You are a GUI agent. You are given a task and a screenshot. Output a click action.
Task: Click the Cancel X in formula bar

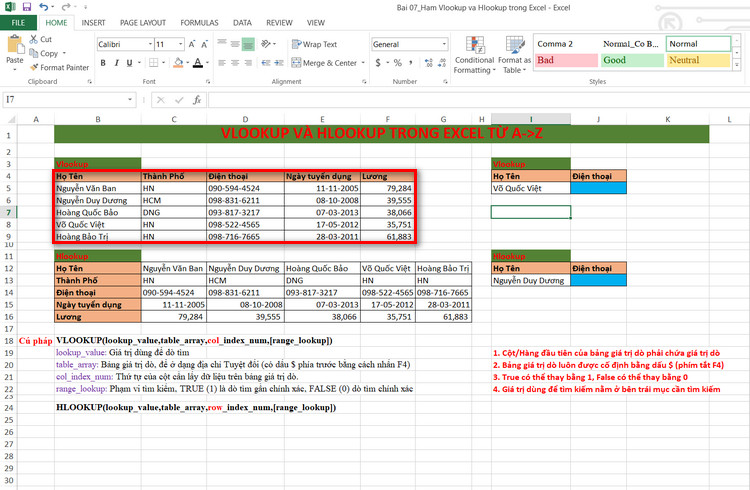[161, 100]
